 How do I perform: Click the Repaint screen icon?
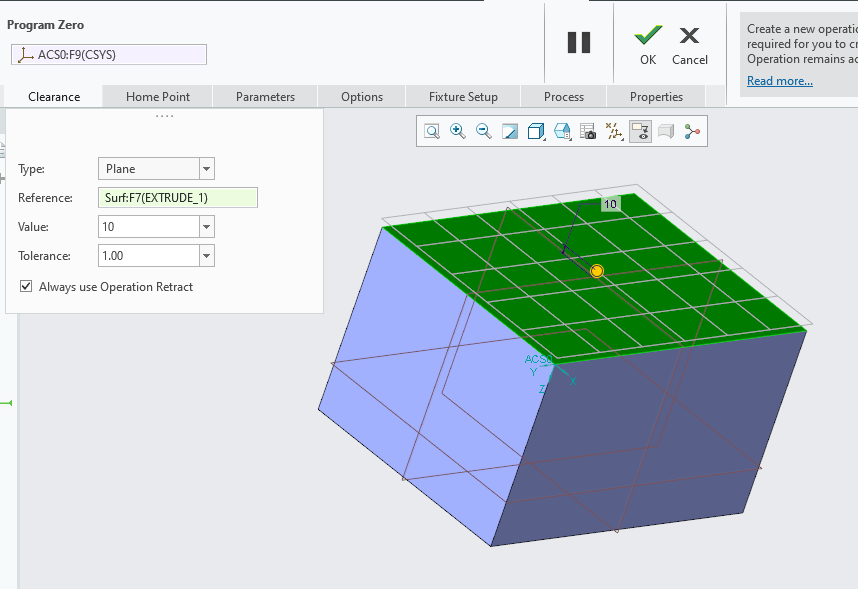pyautogui.click(x=510, y=131)
